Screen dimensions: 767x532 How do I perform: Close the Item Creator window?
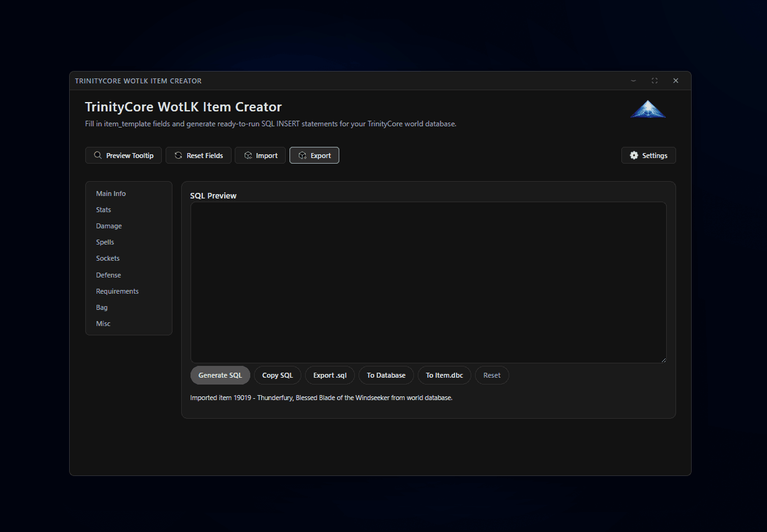pos(675,81)
